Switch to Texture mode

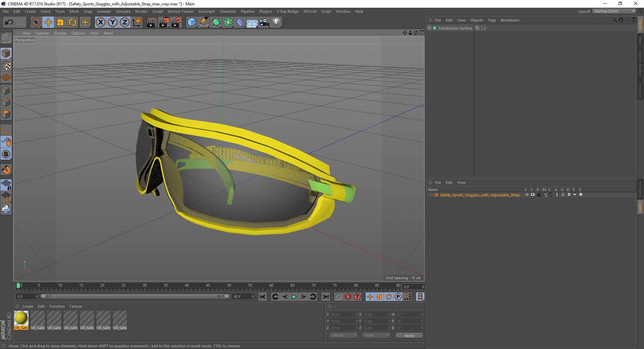tap(6, 66)
